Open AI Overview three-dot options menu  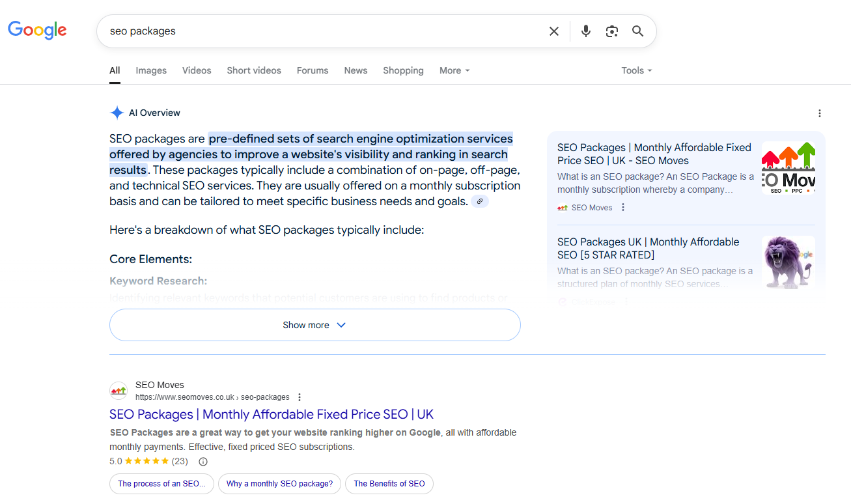(820, 113)
